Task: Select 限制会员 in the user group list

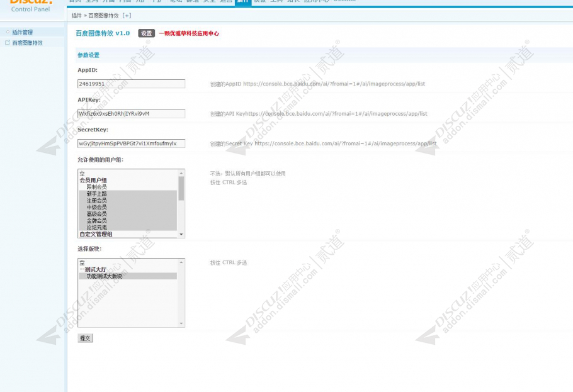Action: [x=128, y=187]
